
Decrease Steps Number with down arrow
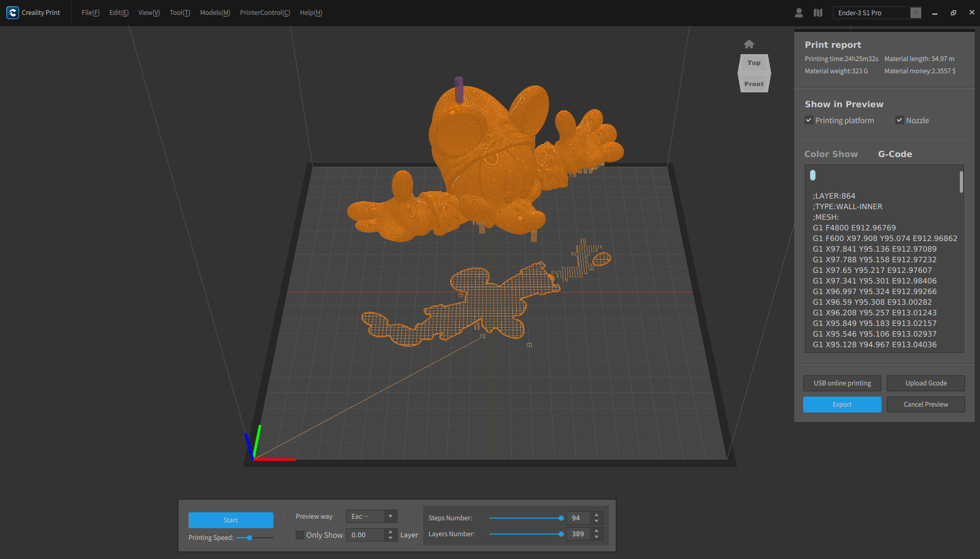pos(597,521)
